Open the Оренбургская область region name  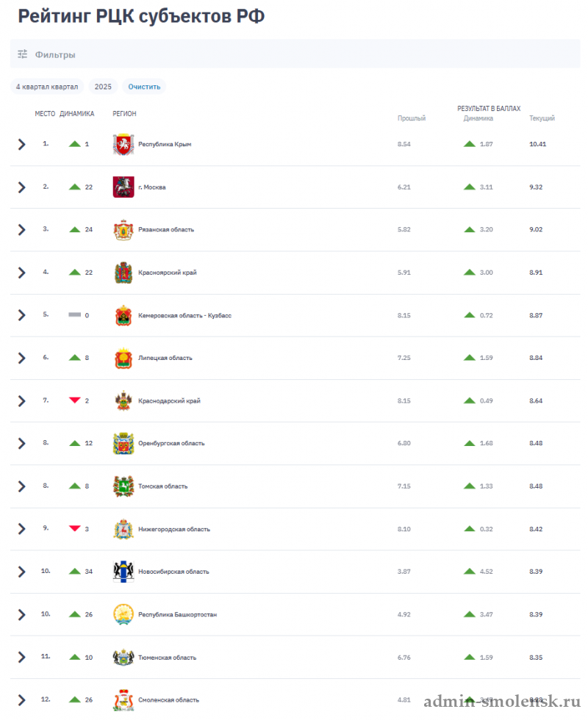171,443
